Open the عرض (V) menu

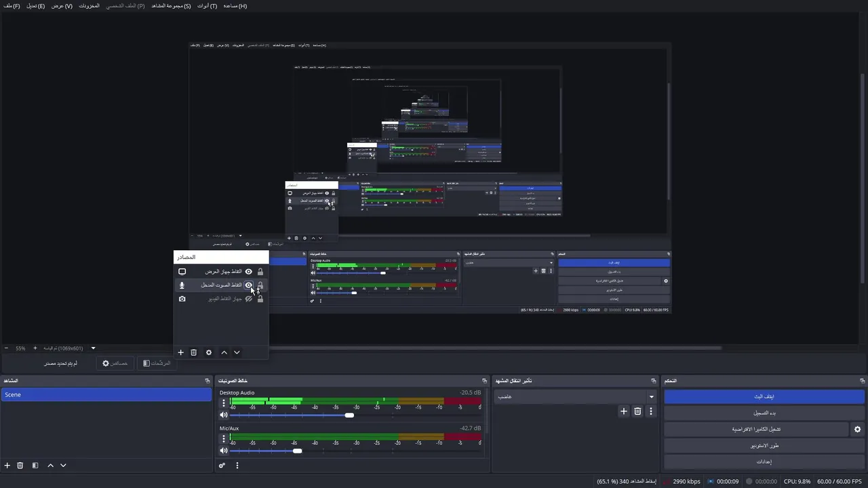pyautogui.click(x=62, y=6)
